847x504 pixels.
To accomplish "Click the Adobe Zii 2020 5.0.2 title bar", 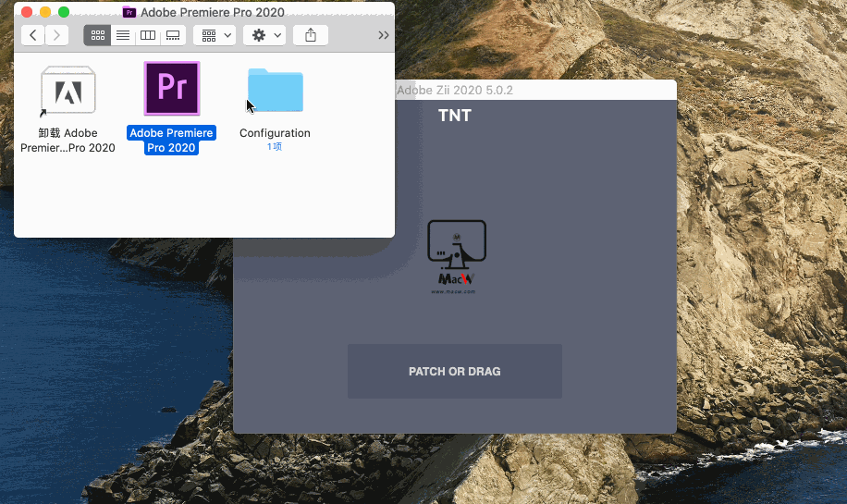I will [535, 90].
